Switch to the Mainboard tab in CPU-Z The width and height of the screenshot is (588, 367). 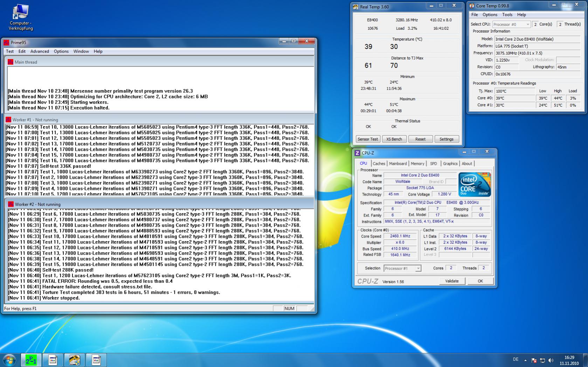(x=398, y=163)
